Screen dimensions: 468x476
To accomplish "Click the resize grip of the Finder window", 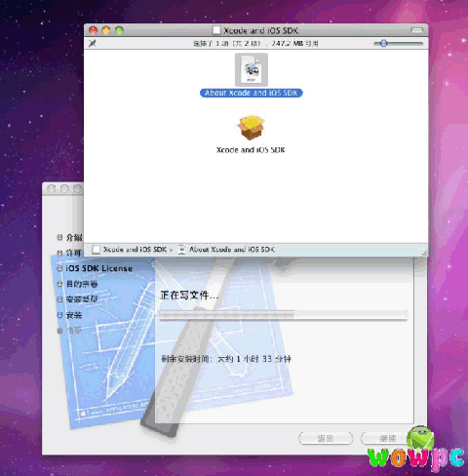I will [x=424, y=253].
